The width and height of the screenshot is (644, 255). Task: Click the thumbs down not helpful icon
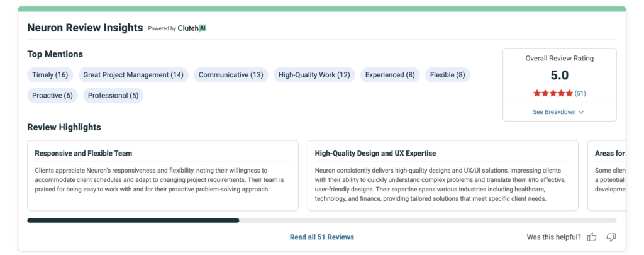(x=611, y=237)
